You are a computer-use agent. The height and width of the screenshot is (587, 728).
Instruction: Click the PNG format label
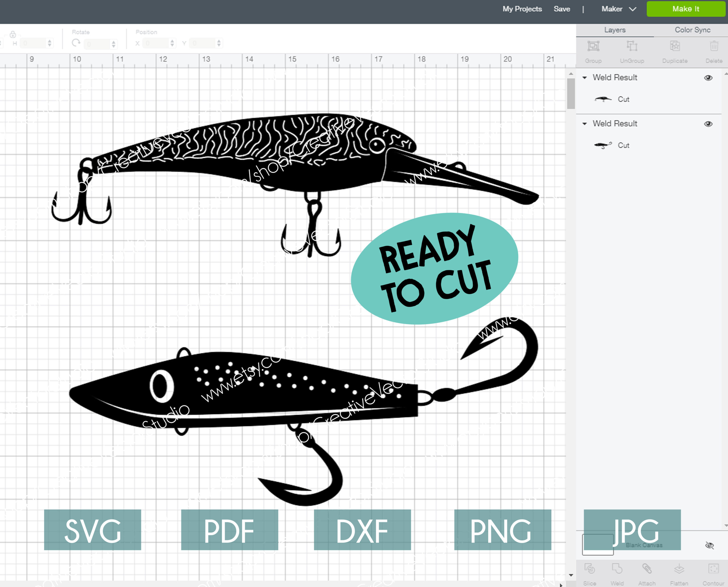coord(502,530)
